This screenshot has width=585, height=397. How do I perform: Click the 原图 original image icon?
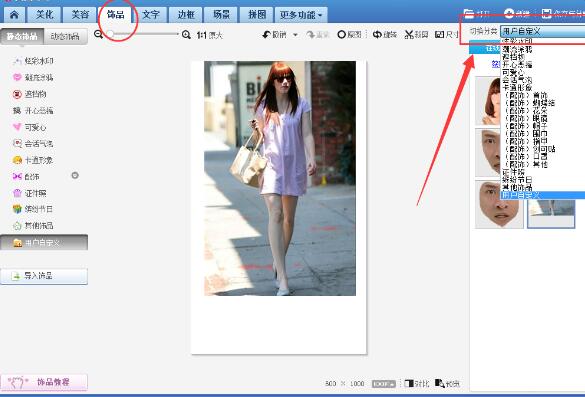pyautogui.click(x=341, y=35)
